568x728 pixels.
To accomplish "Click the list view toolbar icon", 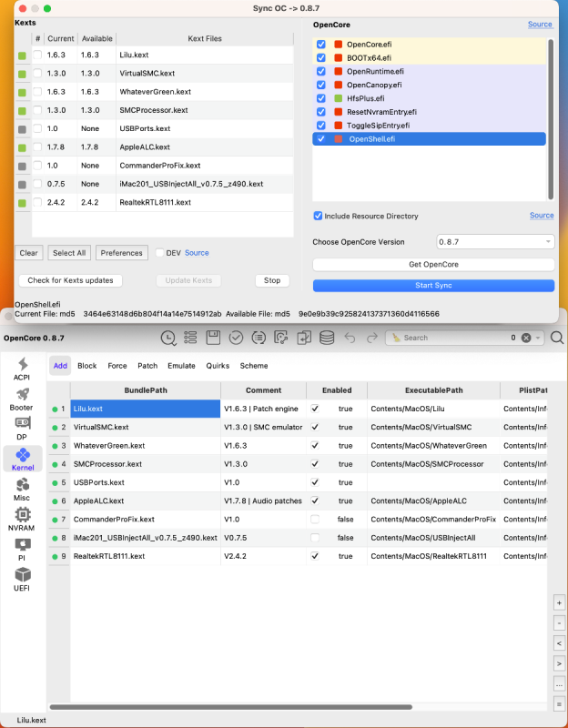I will click(190, 338).
